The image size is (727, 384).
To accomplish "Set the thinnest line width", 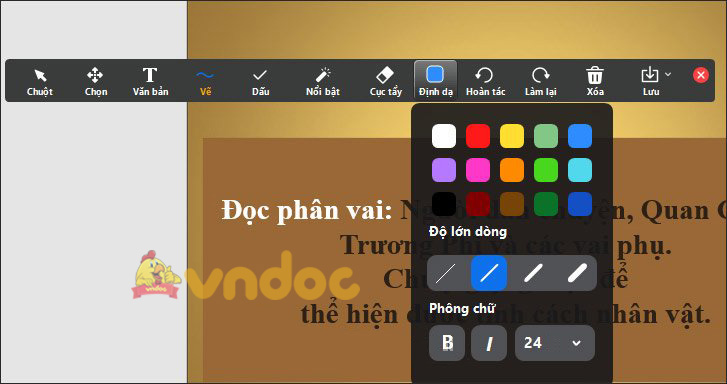I will click(446, 273).
